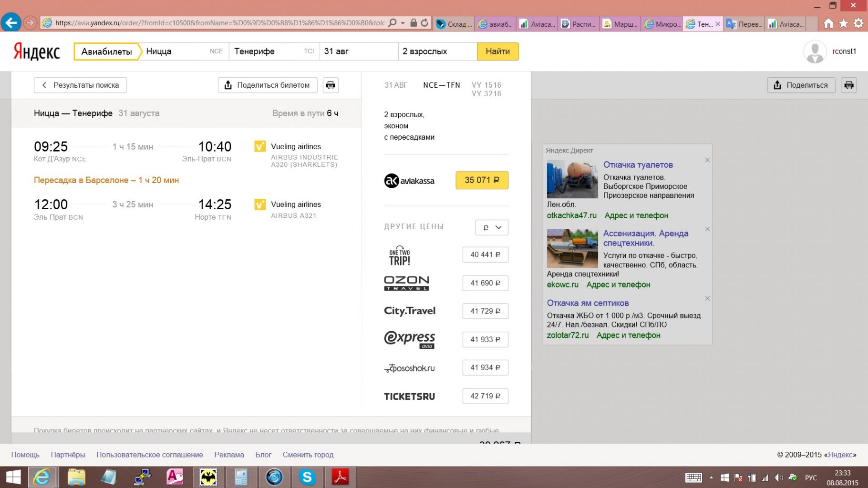Screen dimensions: 868x488
Task: Open favorites star icon
Action: click(x=844, y=23)
